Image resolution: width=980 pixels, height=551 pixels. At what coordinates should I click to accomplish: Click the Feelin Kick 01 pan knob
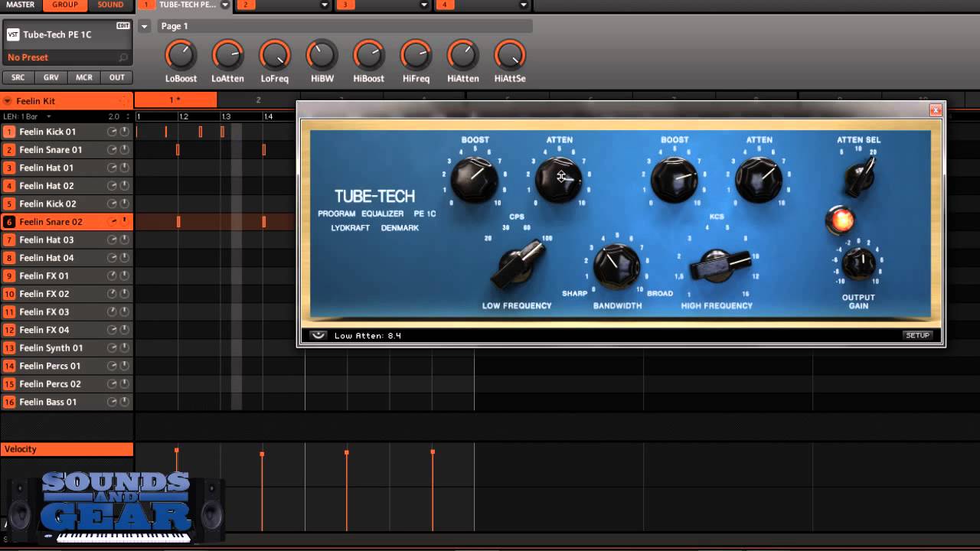click(124, 132)
